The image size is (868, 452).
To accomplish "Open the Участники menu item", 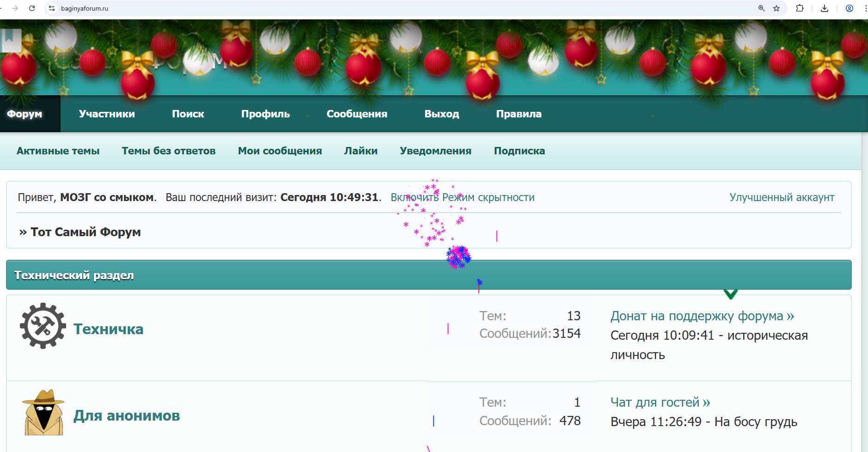I will 107,114.
